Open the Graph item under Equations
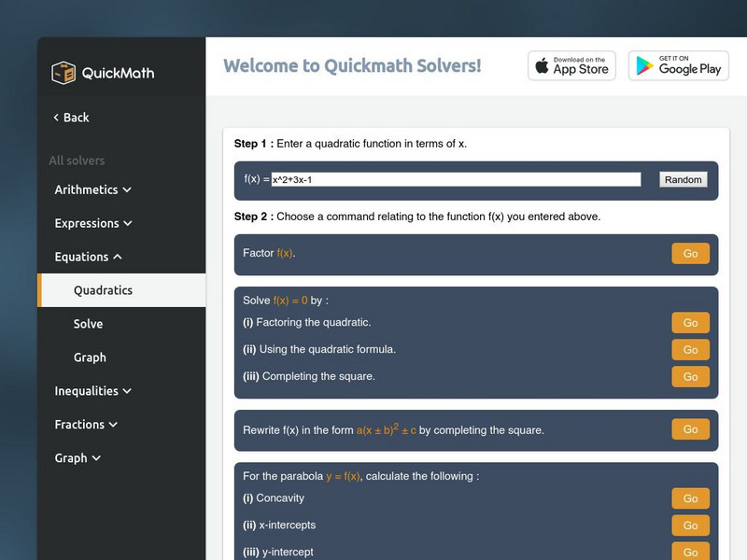The height and width of the screenshot is (560, 747). click(90, 357)
